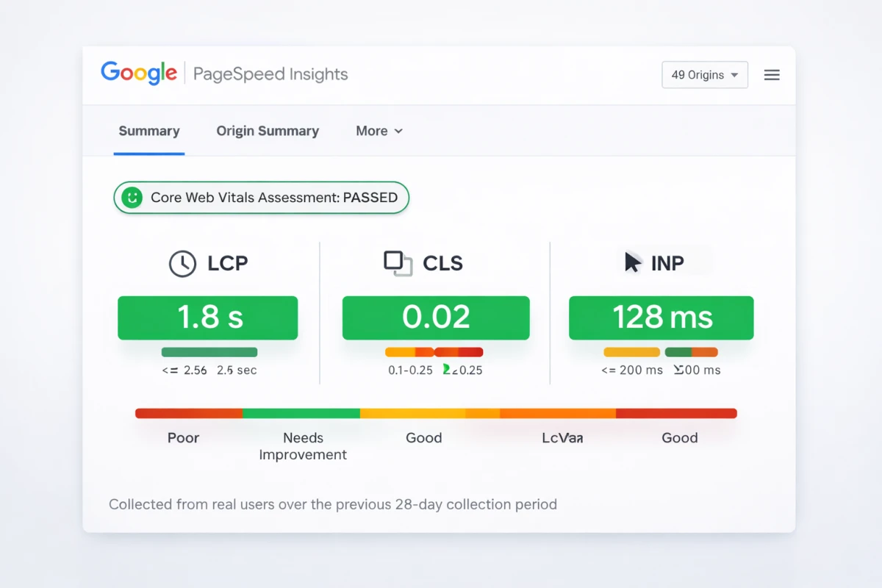Click the PageSpeed Insights title
The height and width of the screenshot is (588, 882).
(x=270, y=74)
